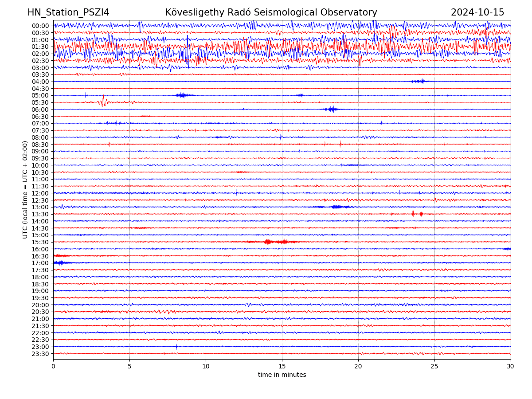Click the 10 tick on the minutes axis
This screenshot has height=399, width=532.
[206, 366]
